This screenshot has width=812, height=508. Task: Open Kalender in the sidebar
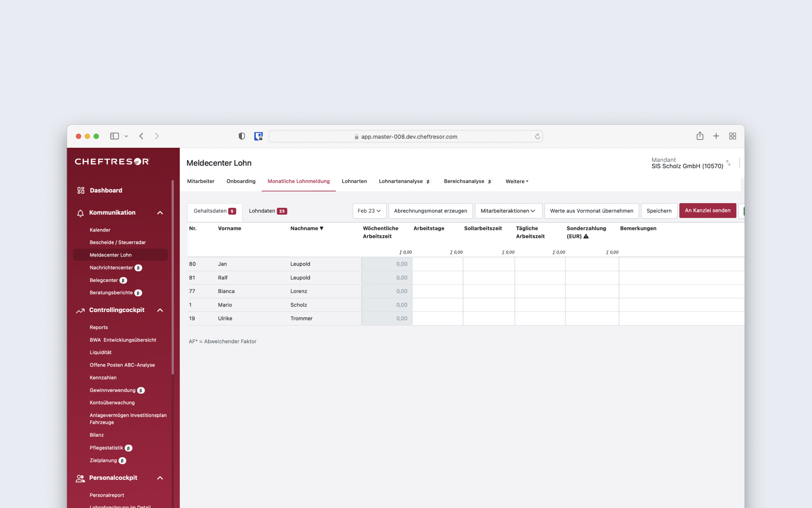[100, 230]
